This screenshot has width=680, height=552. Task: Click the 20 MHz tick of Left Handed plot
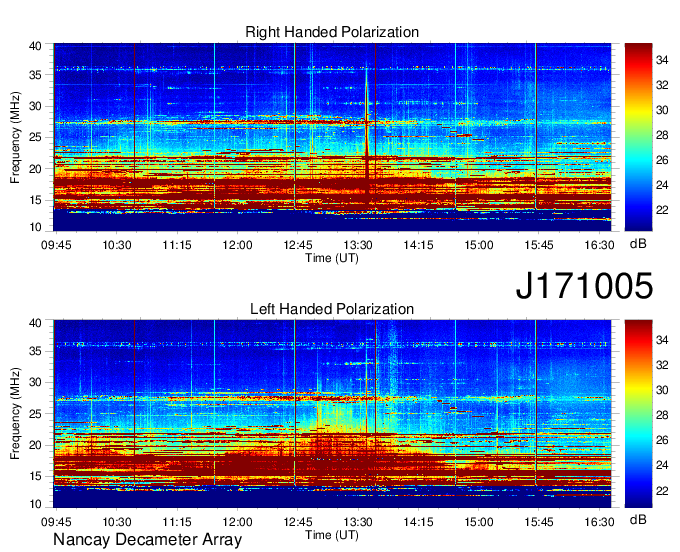(36, 445)
